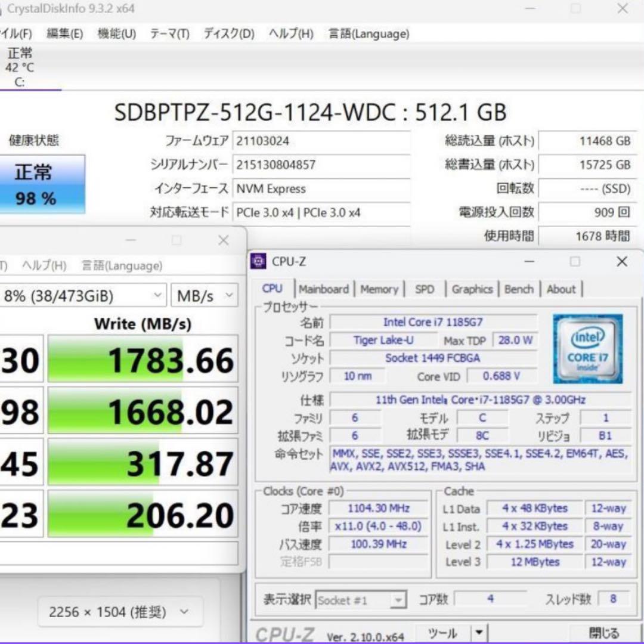Close the CrystalDiskMark window

(224, 240)
